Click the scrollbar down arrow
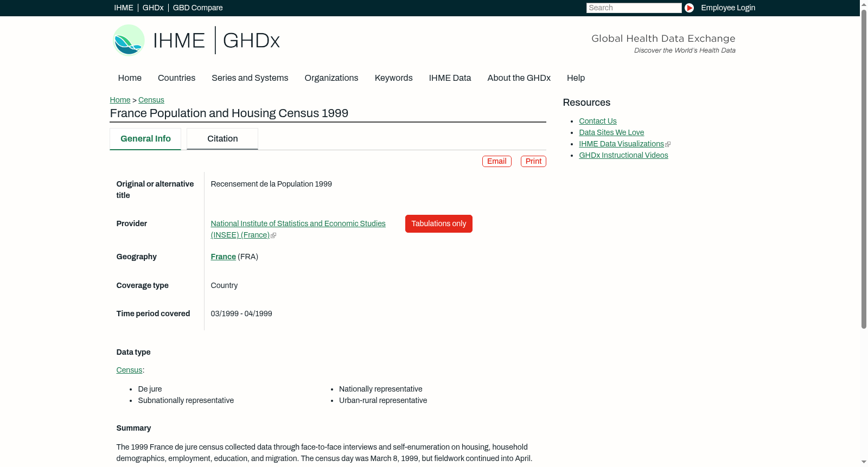868x467 pixels. coord(864,463)
